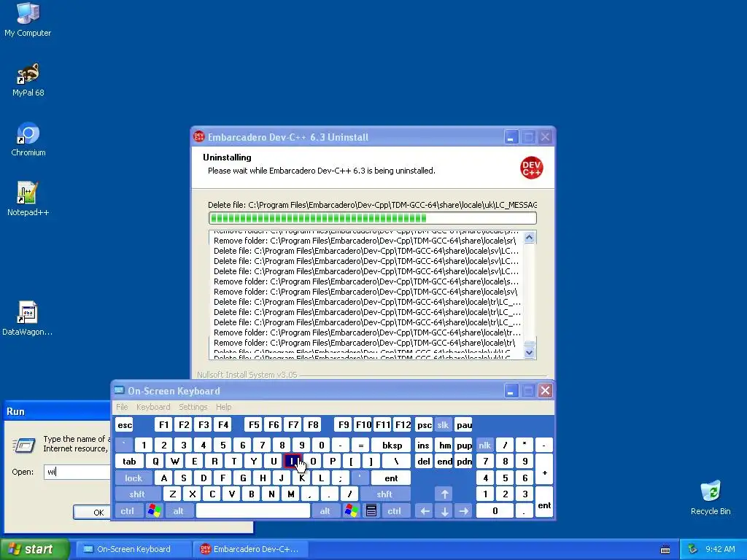
Task: Minimize the On-Screen Keyboard window
Action: pyautogui.click(x=511, y=391)
